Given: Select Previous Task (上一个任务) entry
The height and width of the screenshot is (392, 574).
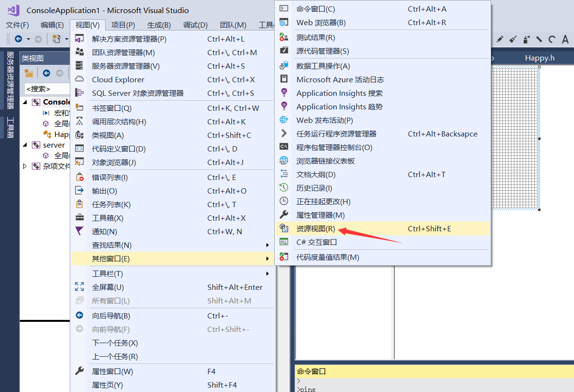Looking at the screenshot, I should (x=172, y=357).
